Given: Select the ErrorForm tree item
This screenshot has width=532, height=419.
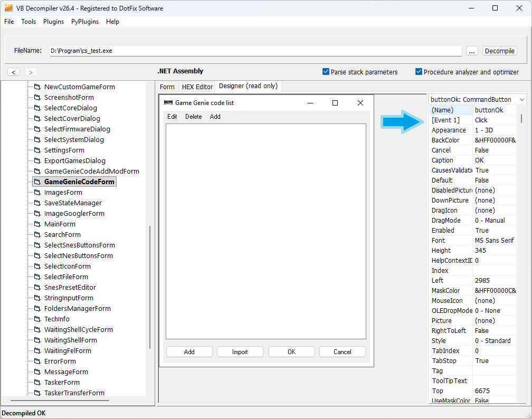Looking at the screenshot, I should 60,361.
